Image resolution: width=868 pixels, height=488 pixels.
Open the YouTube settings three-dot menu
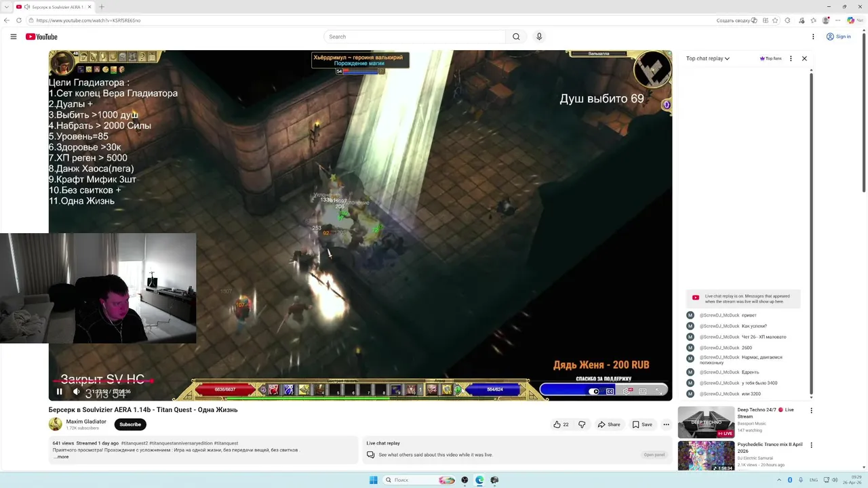tap(813, 37)
